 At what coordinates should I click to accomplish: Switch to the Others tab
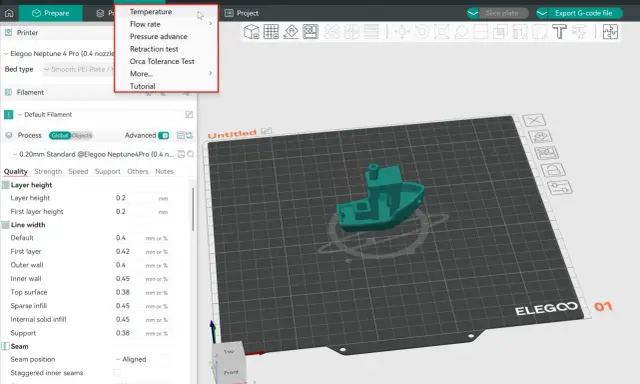[x=138, y=171]
